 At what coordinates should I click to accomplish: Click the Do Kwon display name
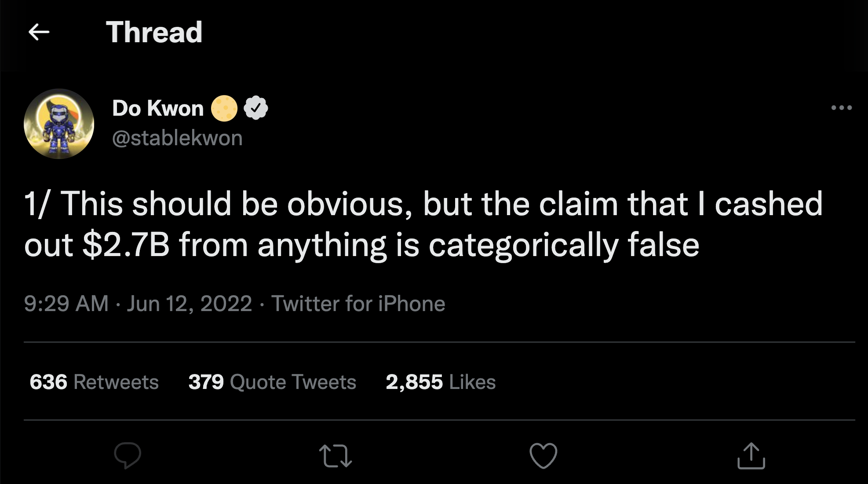coord(158,108)
